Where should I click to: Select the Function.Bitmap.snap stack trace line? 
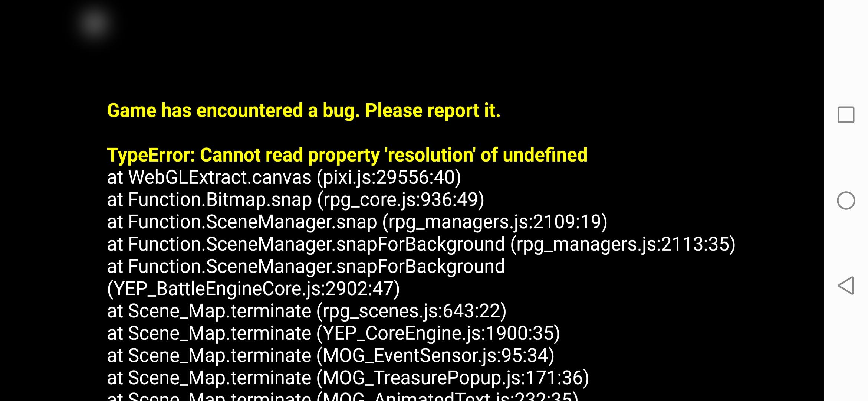[296, 199]
